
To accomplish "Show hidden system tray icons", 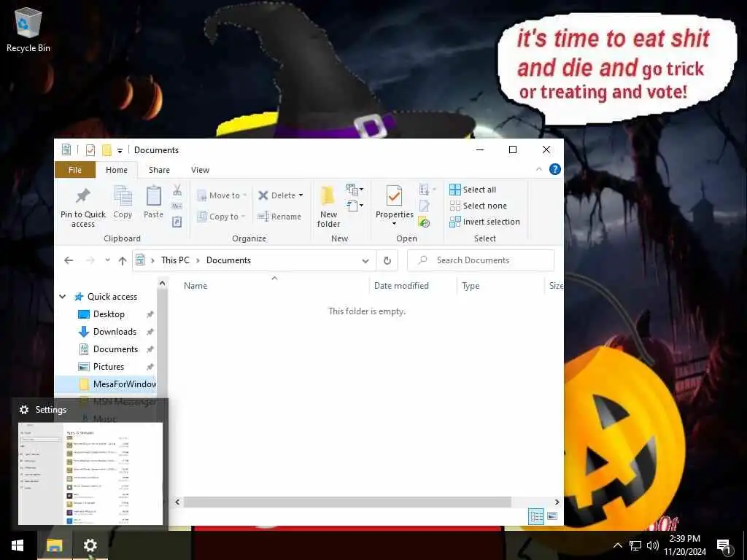I will coord(617,545).
